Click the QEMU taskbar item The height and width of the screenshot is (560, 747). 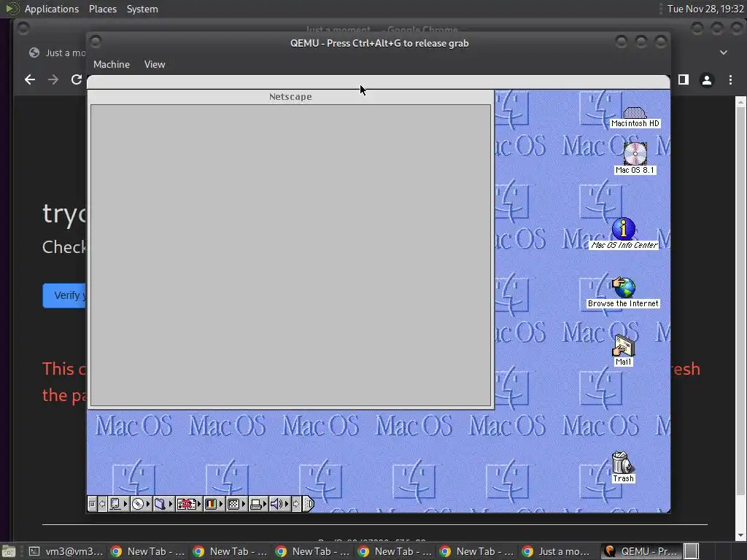[641, 551]
